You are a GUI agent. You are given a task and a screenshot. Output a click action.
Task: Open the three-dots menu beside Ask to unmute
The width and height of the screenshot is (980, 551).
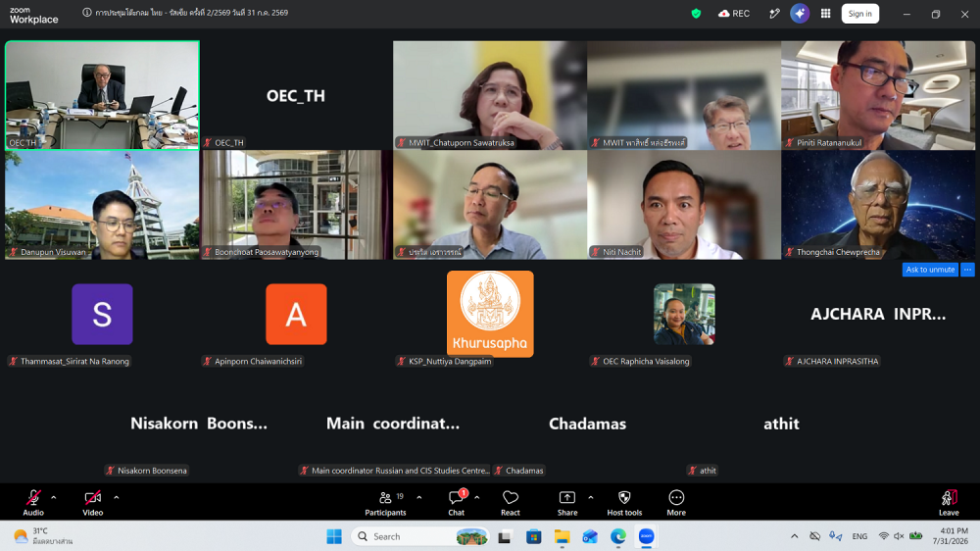(967, 270)
